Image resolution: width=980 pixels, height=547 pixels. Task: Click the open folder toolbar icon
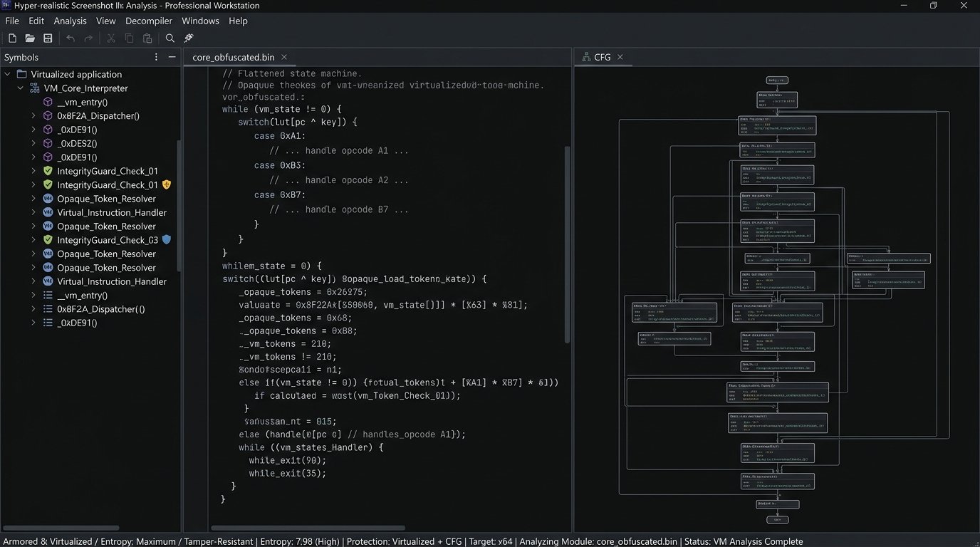30,38
